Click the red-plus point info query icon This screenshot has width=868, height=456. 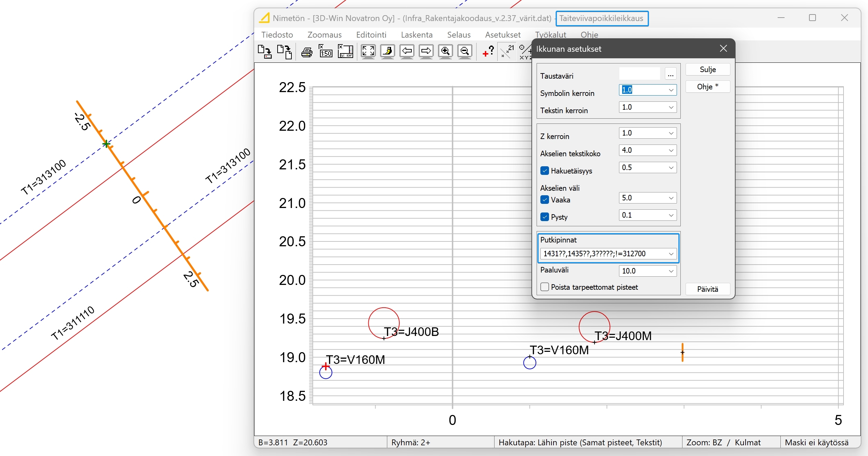coord(488,52)
